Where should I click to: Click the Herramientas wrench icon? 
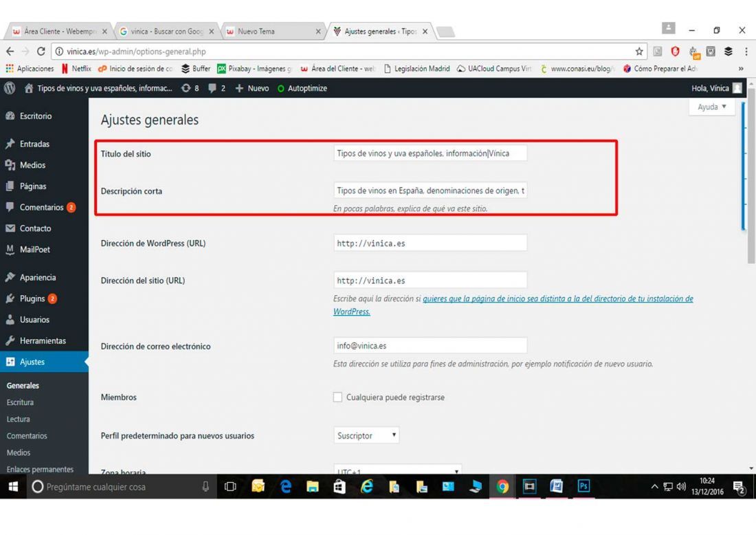pos(10,340)
